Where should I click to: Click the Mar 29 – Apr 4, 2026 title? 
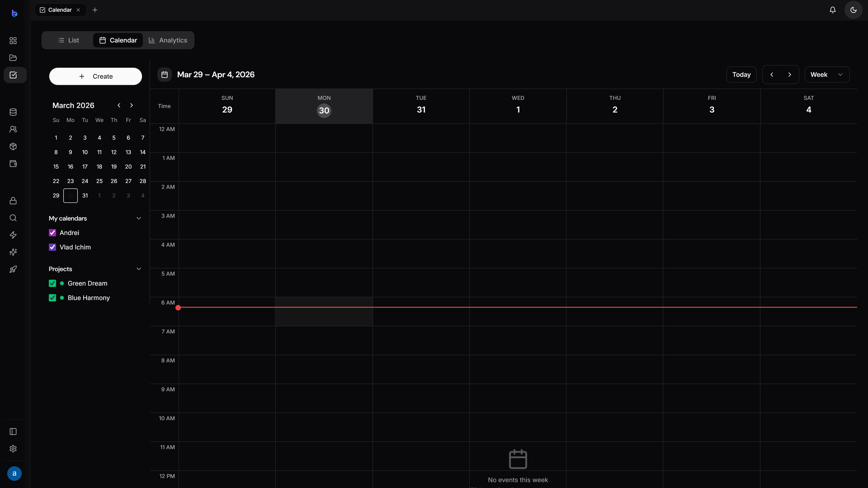[216, 74]
